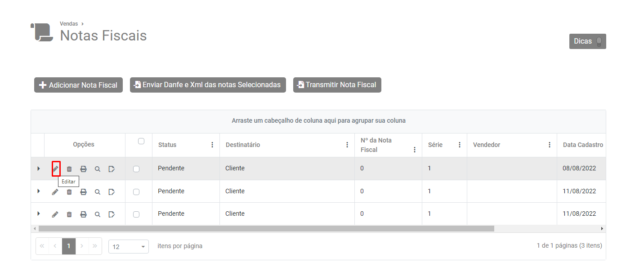The height and width of the screenshot is (267, 644).
Task: Print the first invoice row
Action: point(83,169)
